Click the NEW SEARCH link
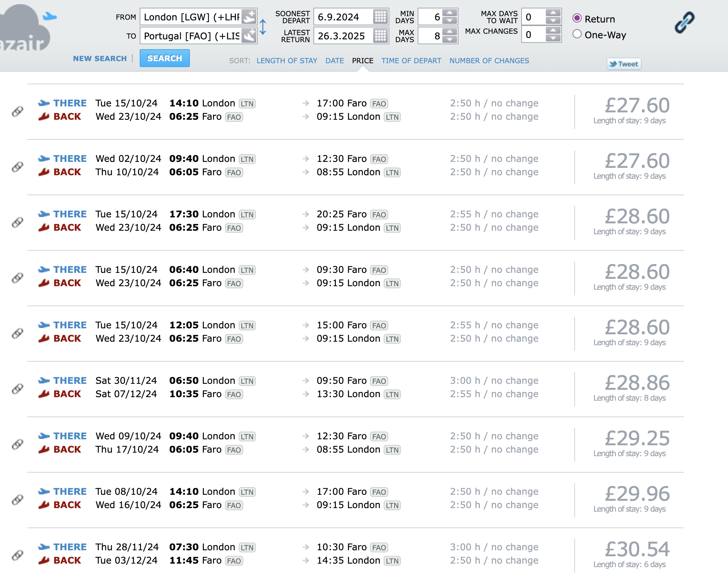The image size is (728, 578). [100, 59]
